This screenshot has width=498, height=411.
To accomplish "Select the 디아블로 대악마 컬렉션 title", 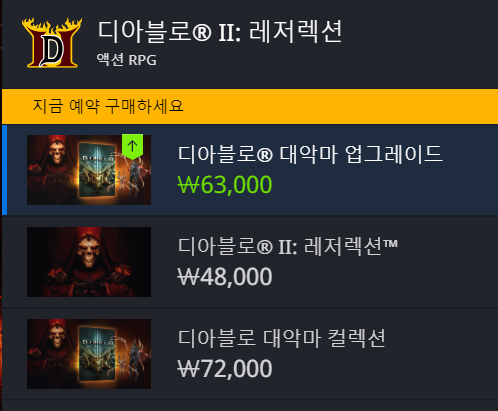I will (x=282, y=338).
